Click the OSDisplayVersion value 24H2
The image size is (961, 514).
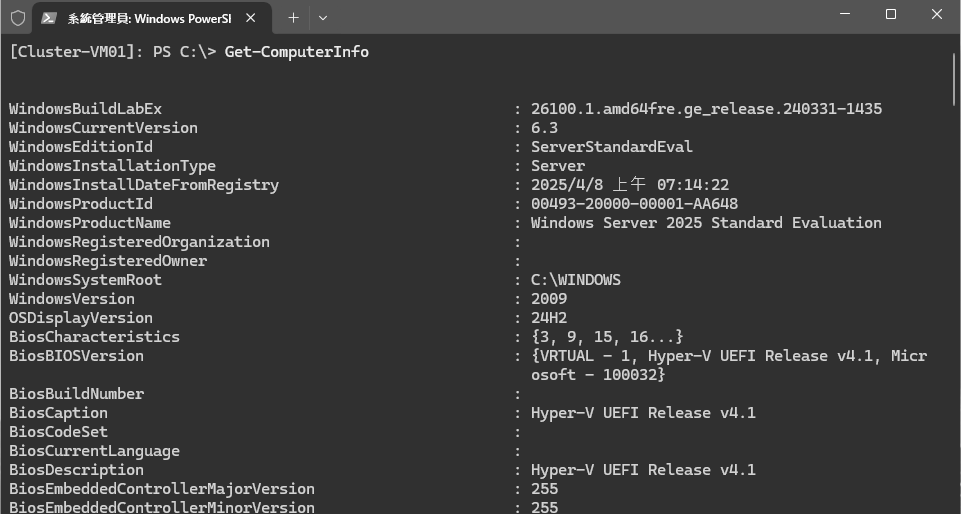tap(549, 318)
